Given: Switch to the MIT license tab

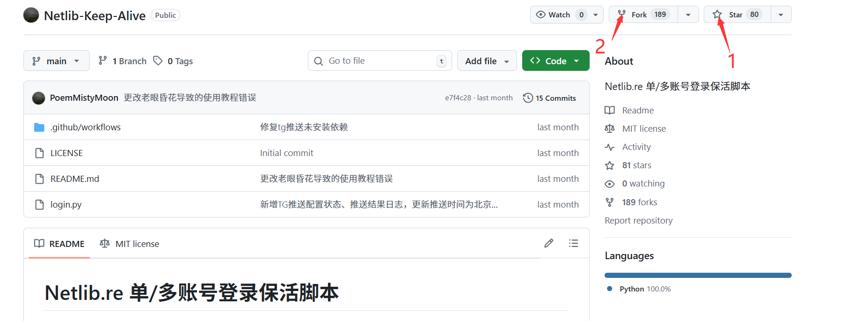Looking at the screenshot, I should (x=130, y=244).
